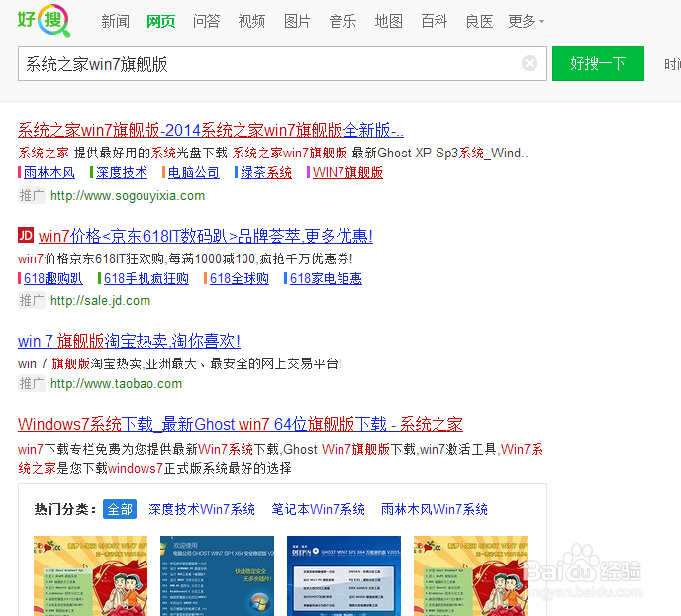Open the 电脑公司 sublink

[194, 172]
